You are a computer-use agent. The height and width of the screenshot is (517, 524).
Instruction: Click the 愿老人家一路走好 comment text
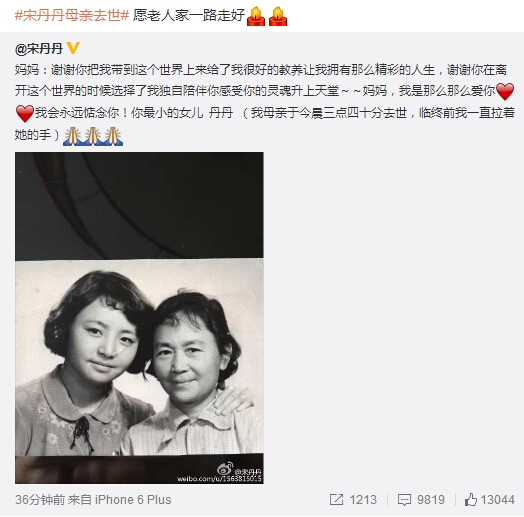coord(189,15)
